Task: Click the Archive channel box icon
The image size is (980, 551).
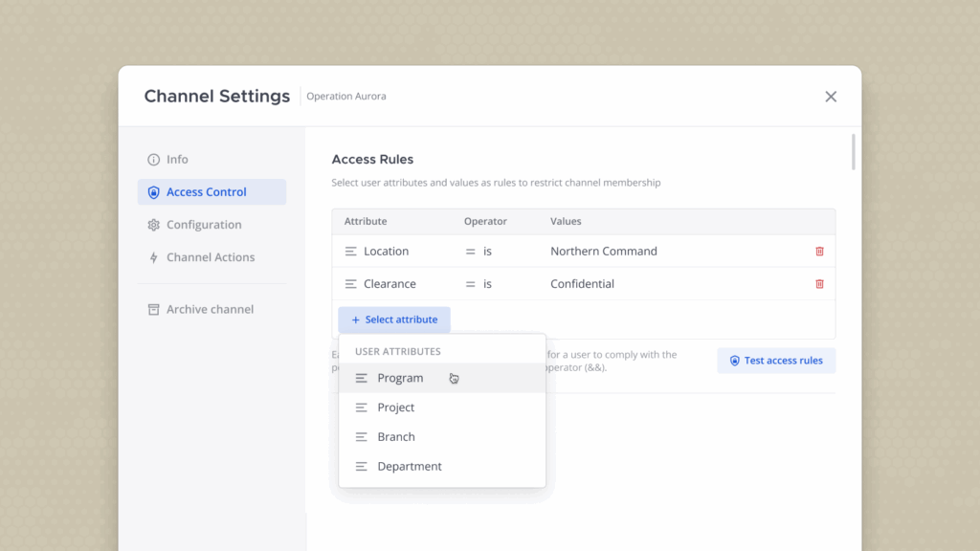Action: tap(153, 310)
